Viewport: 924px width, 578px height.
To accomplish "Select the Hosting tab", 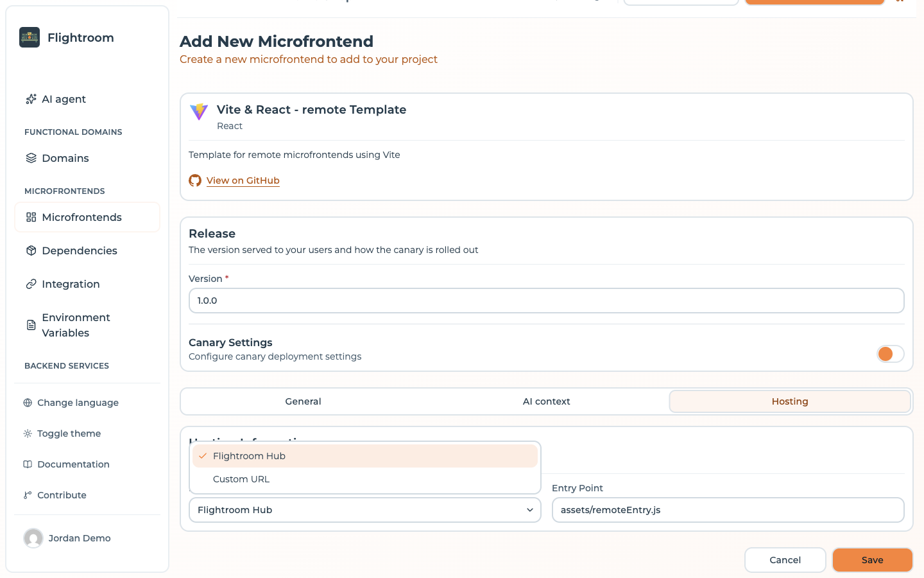I will [x=790, y=401].
